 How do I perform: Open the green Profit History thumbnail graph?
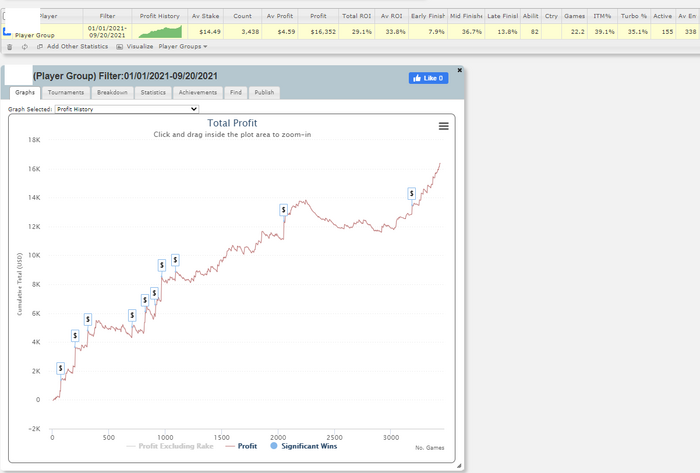[x=160, y=32]
